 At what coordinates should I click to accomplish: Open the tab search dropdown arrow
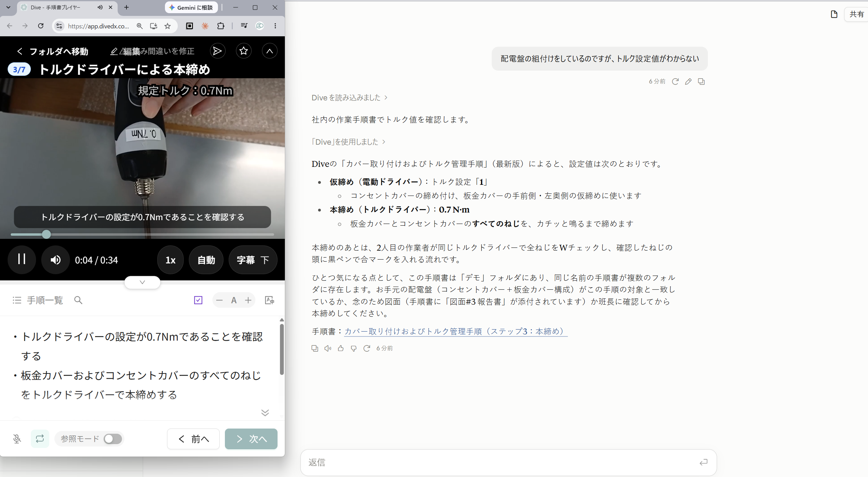click(x=8, y=7)
